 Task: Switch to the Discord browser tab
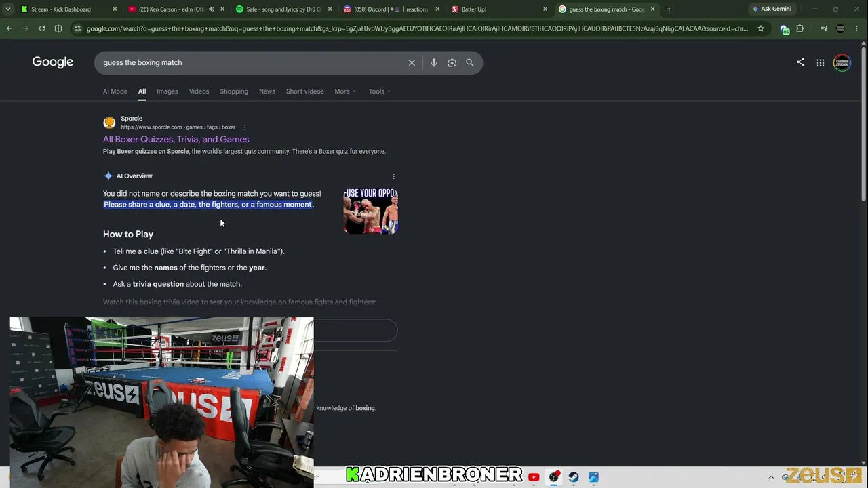390,9
